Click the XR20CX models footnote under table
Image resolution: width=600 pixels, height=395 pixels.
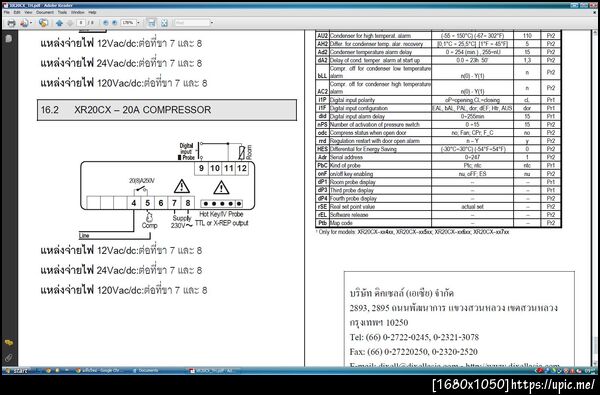[x=413, y=232]
